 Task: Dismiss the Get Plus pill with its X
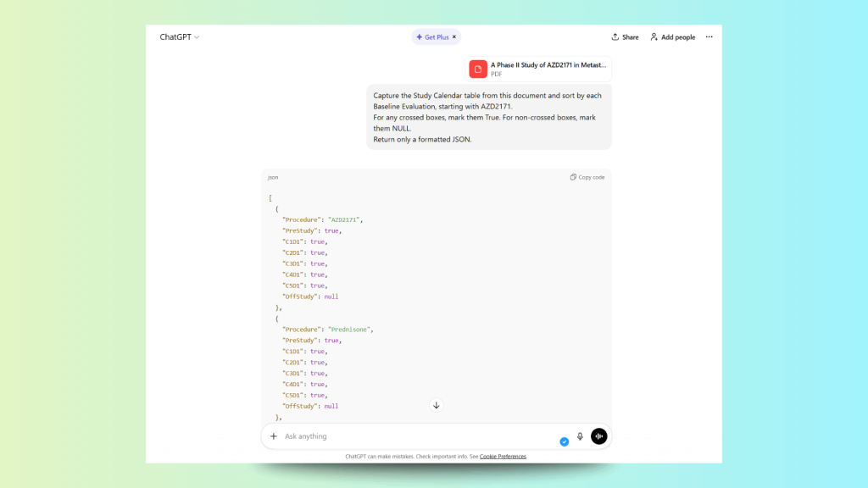pyautogui.click(x=453, y=37)
